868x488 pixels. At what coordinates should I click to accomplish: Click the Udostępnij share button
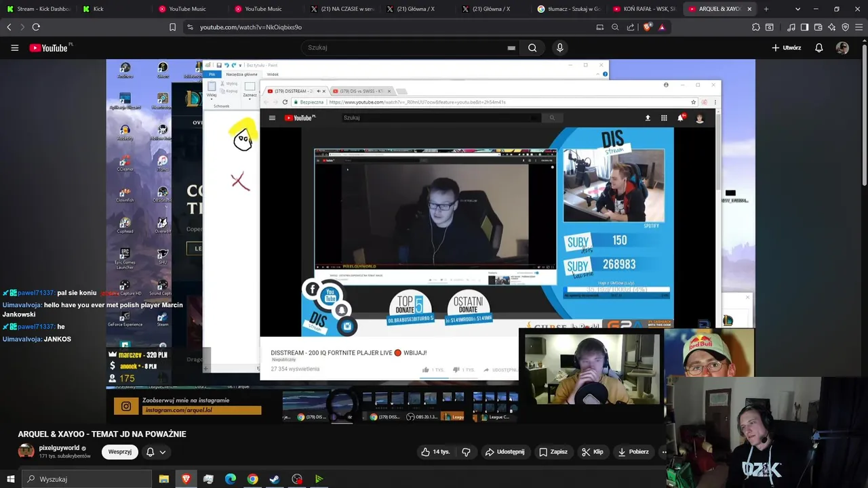coord(505,452)
